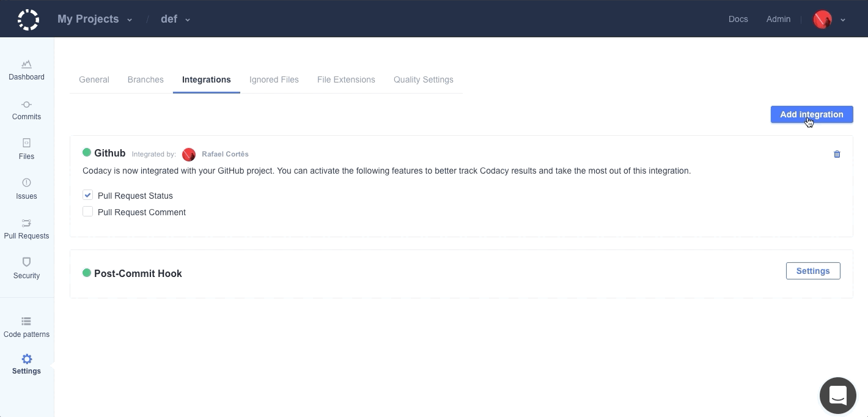Expand the My Projects dropdown
The image size is (868, 417).
click(x=95, y=19)
